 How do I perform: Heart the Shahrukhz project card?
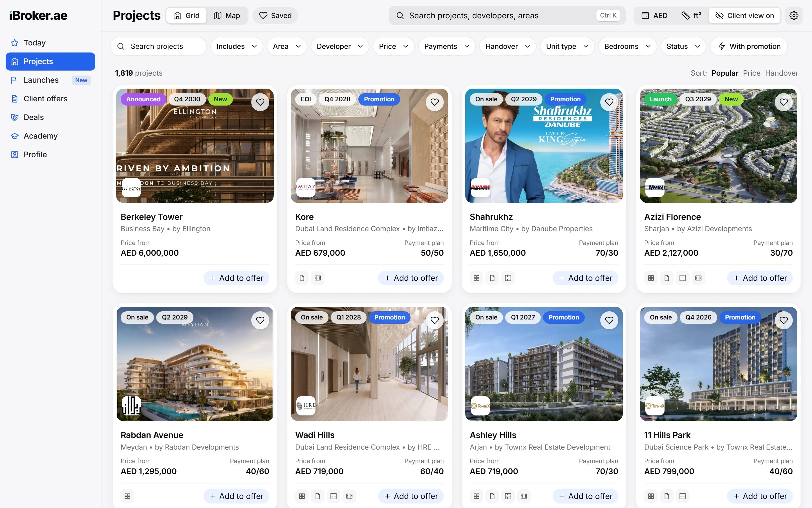tap(609, 102)
